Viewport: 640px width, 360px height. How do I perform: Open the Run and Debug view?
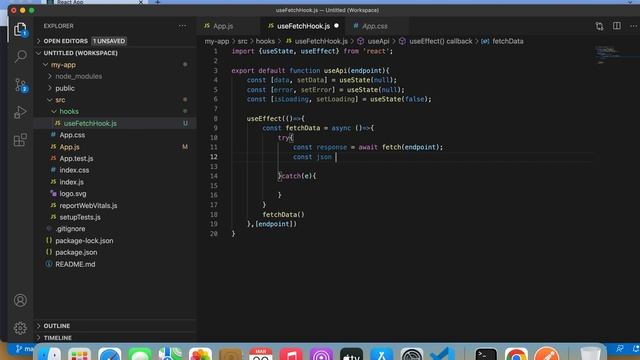click(20, 112)
